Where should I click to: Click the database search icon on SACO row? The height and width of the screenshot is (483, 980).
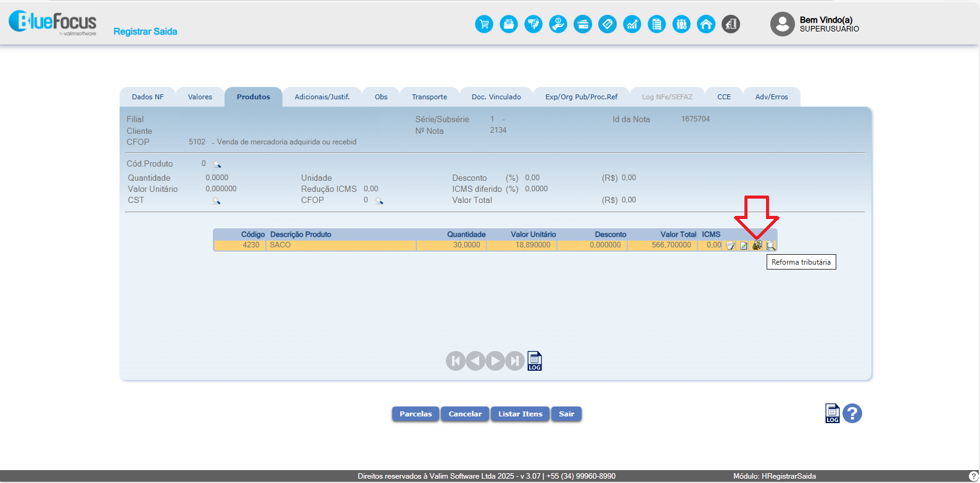(770, 246)
